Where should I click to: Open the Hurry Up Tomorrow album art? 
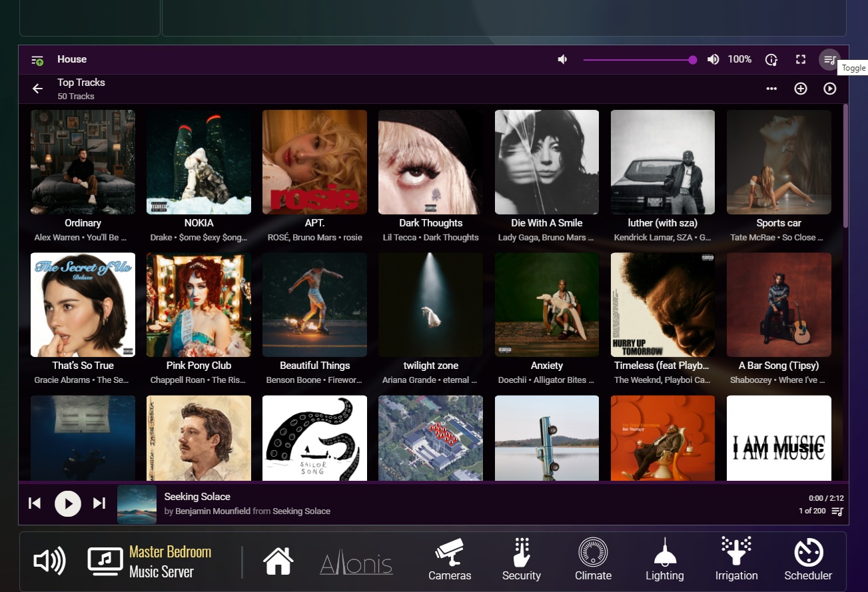[x=663, y=305]
